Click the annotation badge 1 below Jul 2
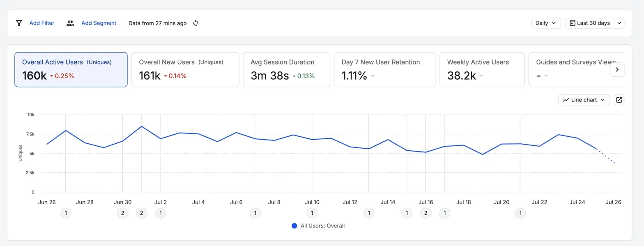Screen dimensions: 644x246 click(161, 213)
